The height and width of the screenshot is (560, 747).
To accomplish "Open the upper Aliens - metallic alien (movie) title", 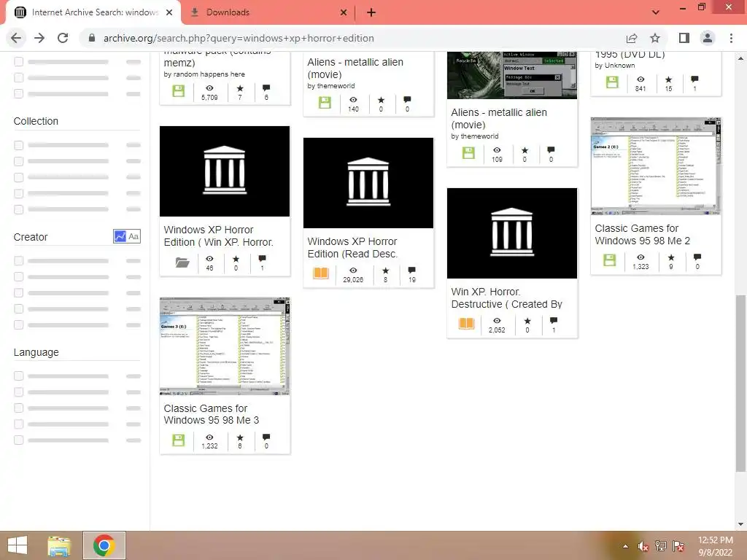I will (355, 68).
